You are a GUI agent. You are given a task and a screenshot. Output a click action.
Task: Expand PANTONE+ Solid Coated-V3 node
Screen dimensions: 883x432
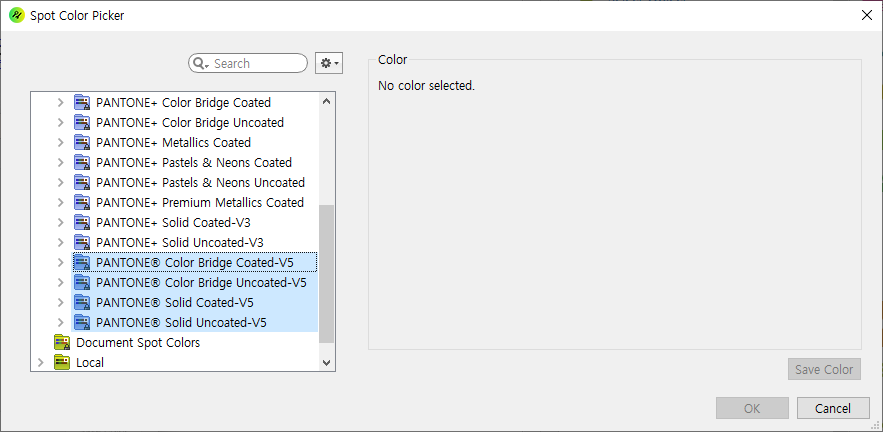coord(61,222)
